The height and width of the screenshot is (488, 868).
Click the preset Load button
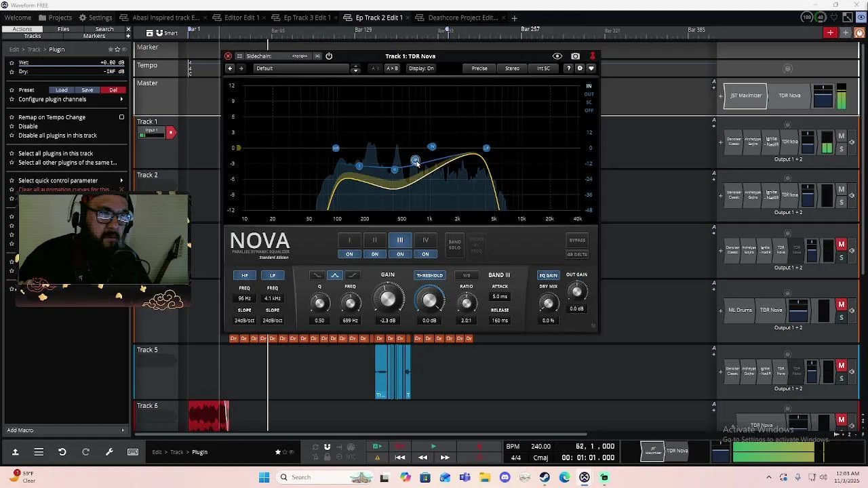(62, 90)
